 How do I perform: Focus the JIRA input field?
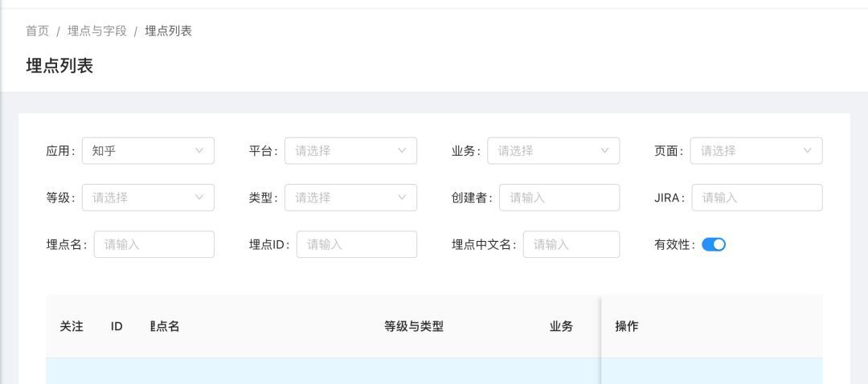[x=756, y=198]
